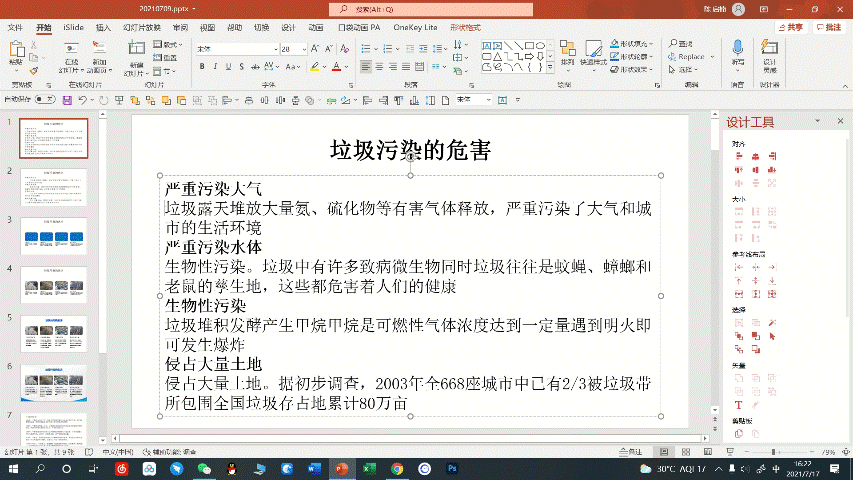This screenshot has width=853, height=480.
Task: Expand font color dropdown arrow
Action: pos(347,67)
